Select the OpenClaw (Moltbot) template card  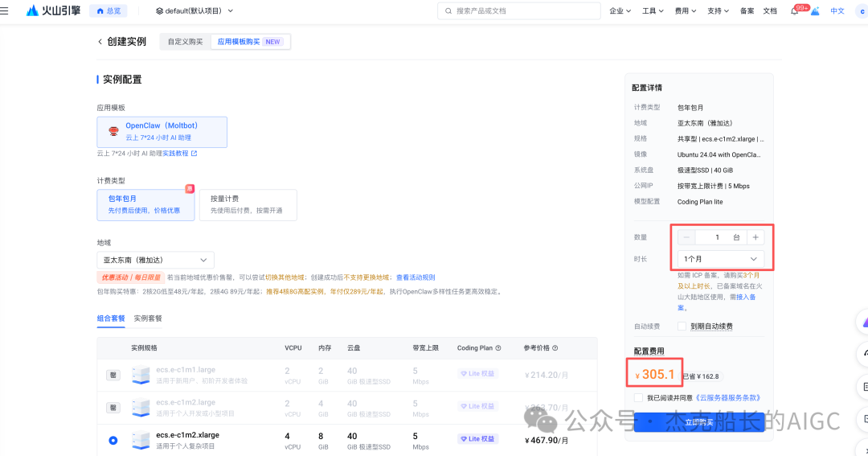pos(162,132)
